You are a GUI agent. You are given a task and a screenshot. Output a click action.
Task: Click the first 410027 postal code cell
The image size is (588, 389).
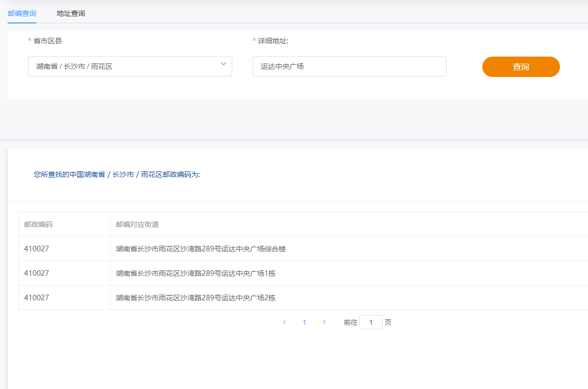point(37,248)
